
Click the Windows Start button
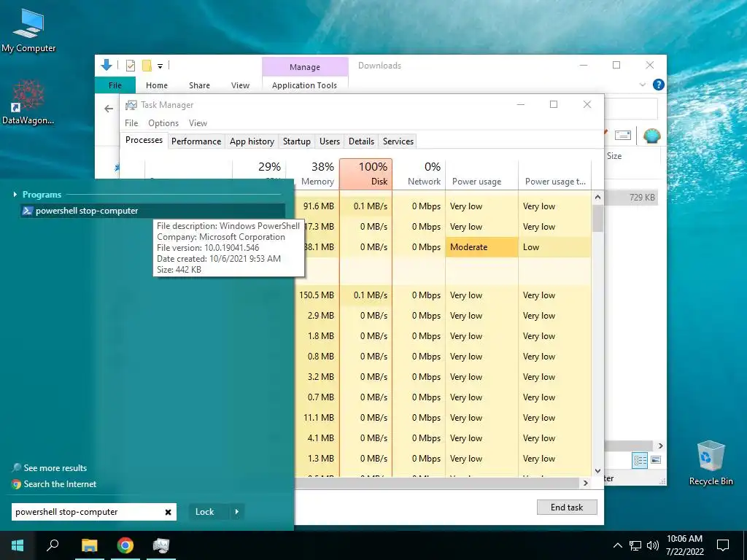click(18, 545)
